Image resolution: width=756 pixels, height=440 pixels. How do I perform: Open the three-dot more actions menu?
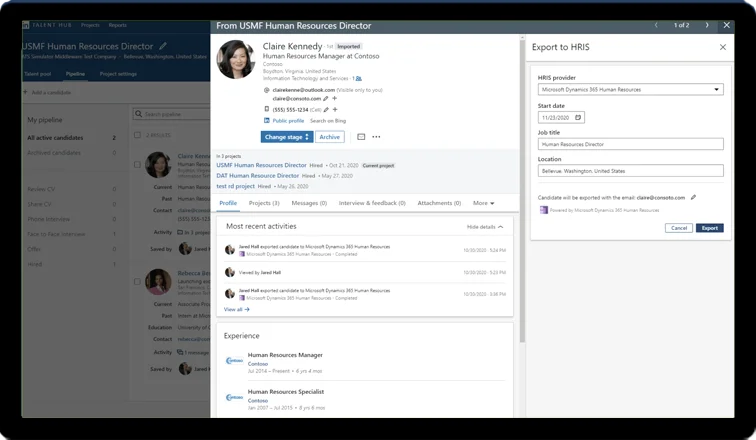(x=376, y=137)
